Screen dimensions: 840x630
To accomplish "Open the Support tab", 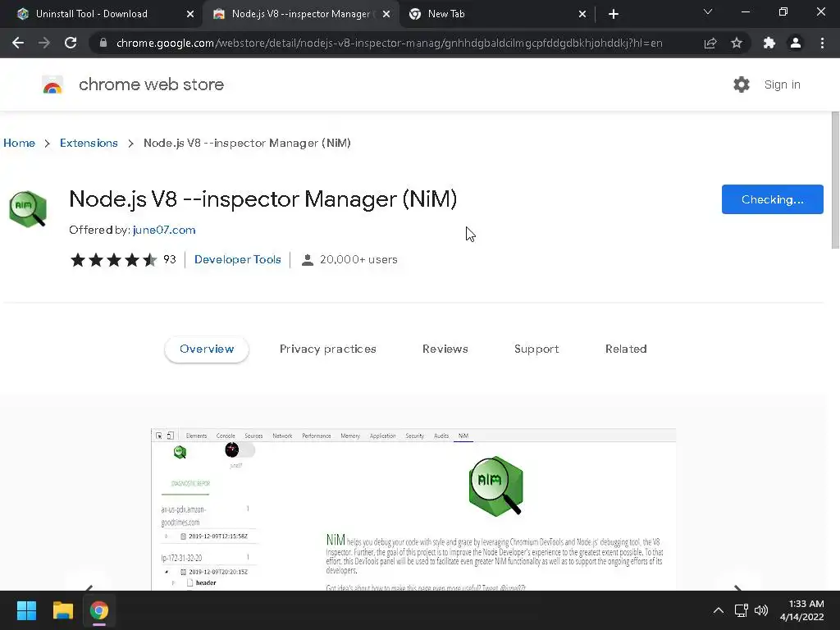I will (x=536, y=349).
